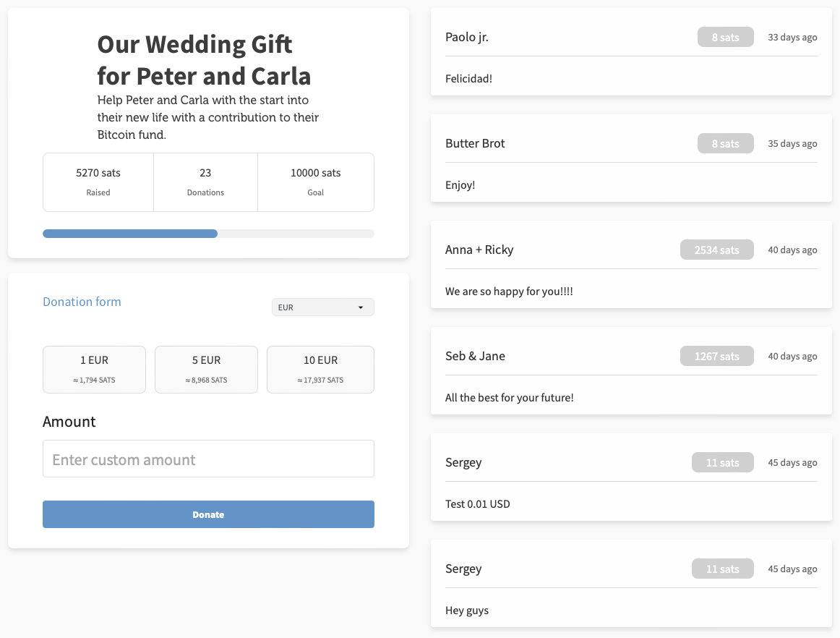
Task: Click the 8 sats badge for Paolo jr.
Action: 725,36
